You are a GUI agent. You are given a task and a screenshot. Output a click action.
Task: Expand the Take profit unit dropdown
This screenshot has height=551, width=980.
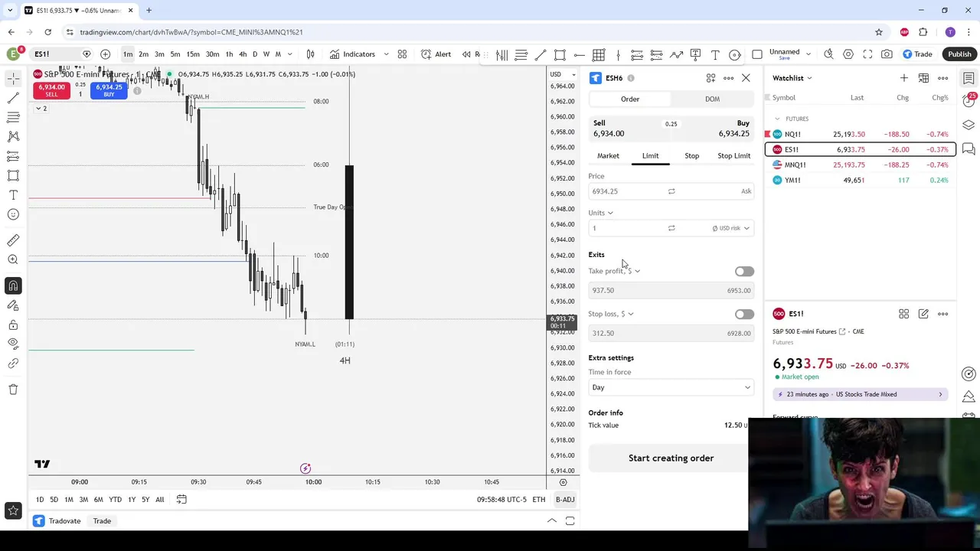[x=637, y=271]
